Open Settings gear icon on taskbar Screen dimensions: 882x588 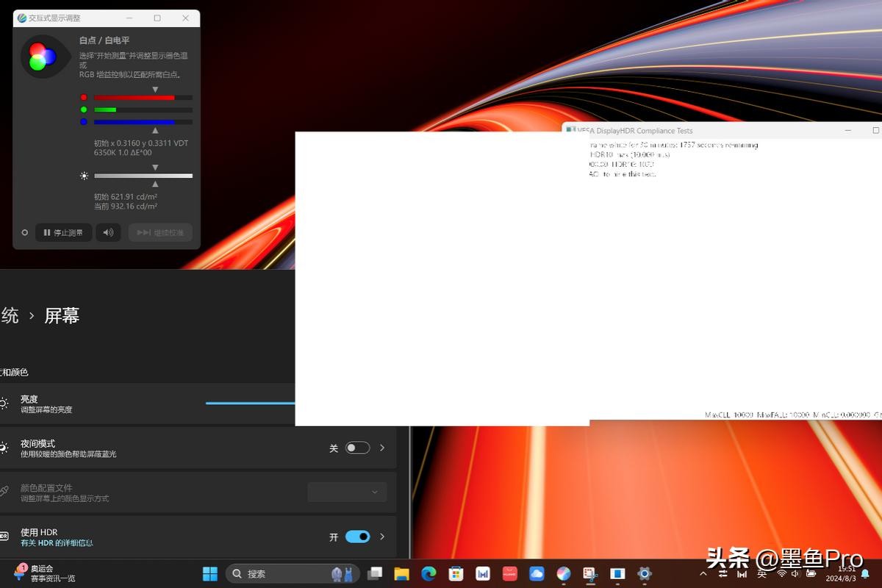[x=645, y=573]
